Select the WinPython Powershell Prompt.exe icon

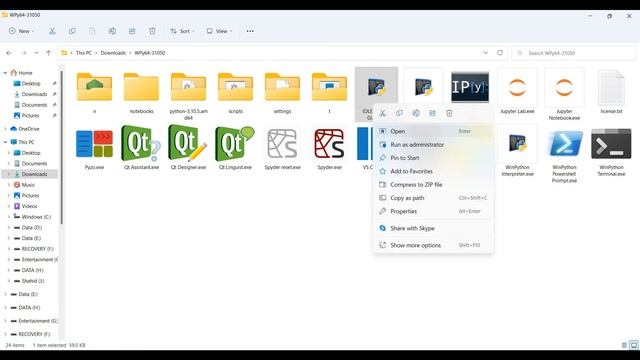(564, 144)
